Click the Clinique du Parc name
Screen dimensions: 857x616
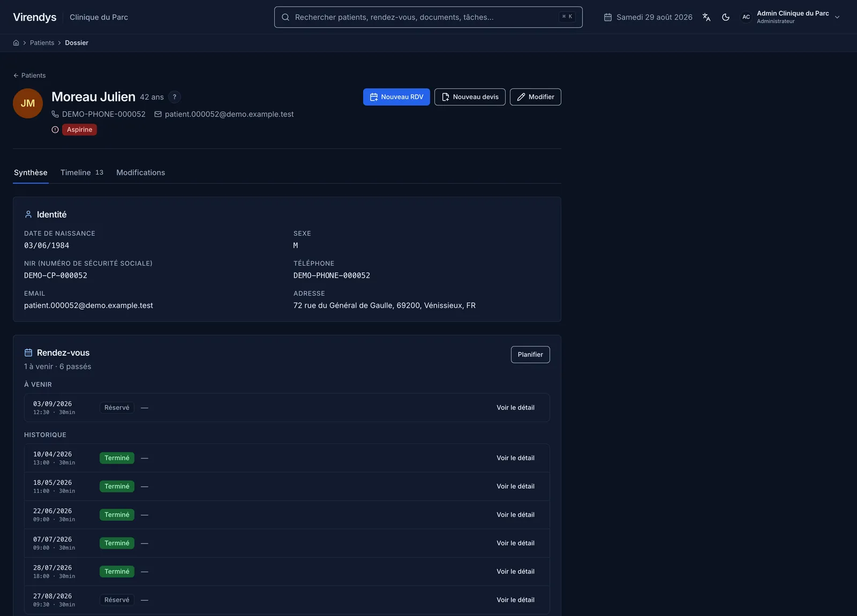tap(99, 17)
